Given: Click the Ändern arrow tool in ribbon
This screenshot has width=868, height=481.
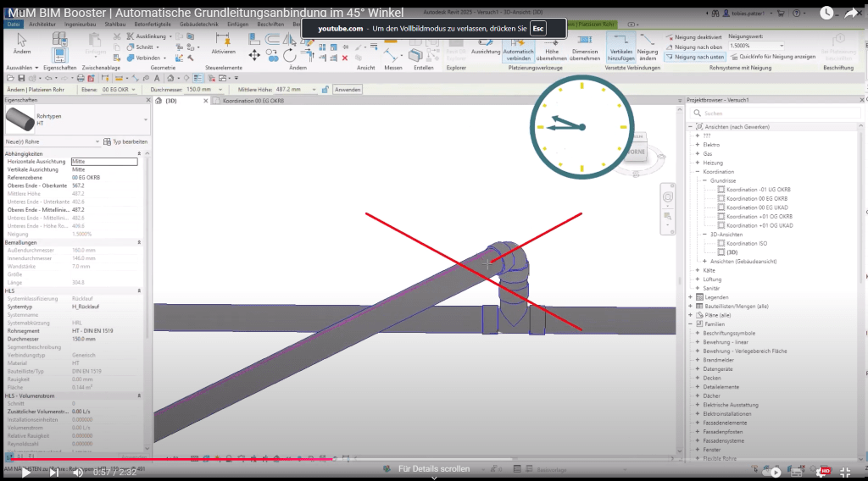Looking at the screenshot, I should coord(22,42).
